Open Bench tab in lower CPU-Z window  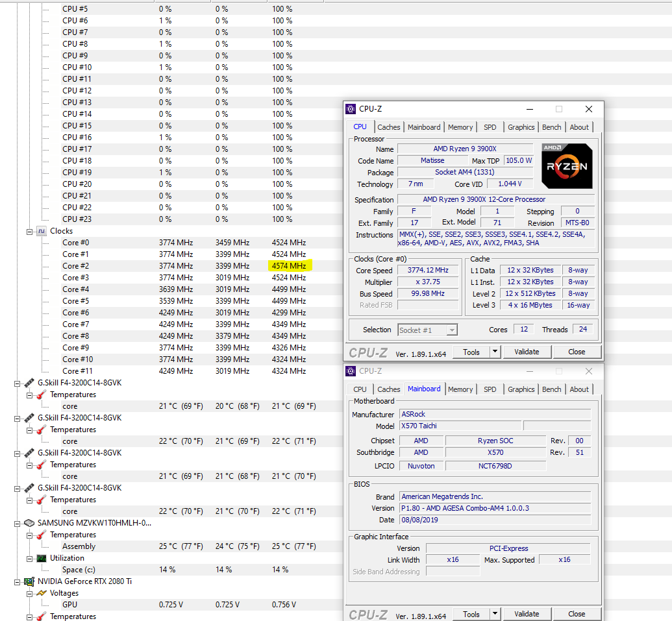(552, 389)
